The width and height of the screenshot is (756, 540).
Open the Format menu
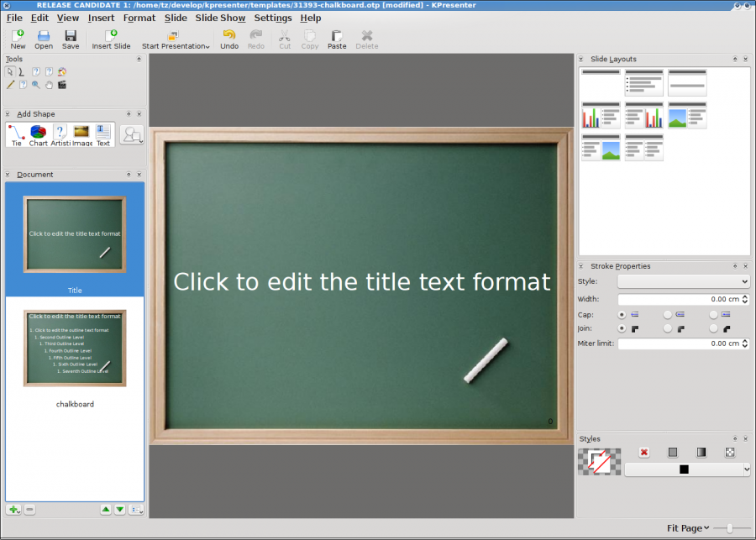[139, 18]
